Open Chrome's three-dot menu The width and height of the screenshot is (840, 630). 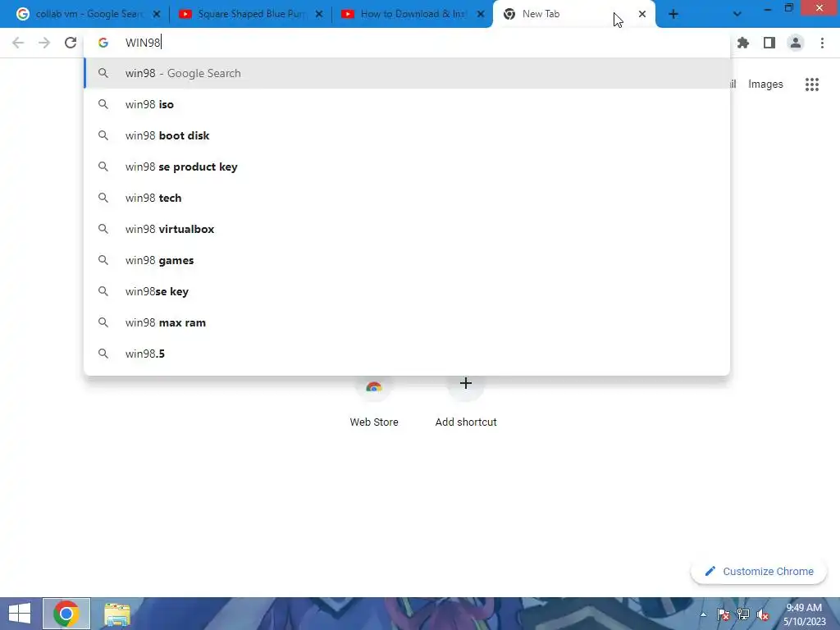822,43
